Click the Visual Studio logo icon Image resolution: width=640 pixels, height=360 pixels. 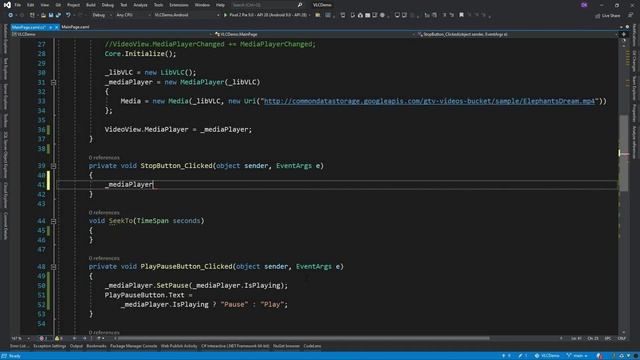click(x=7, y=5)
